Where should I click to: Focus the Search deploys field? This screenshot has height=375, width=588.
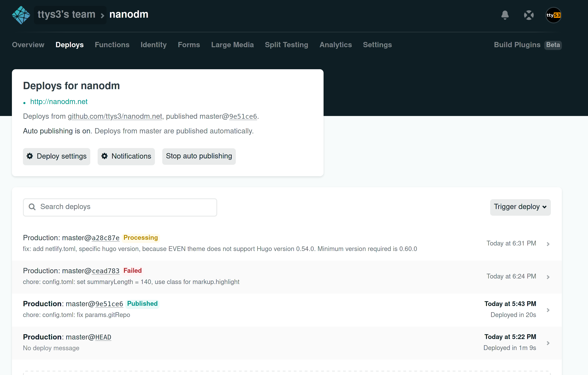click(x=120, y=207)
